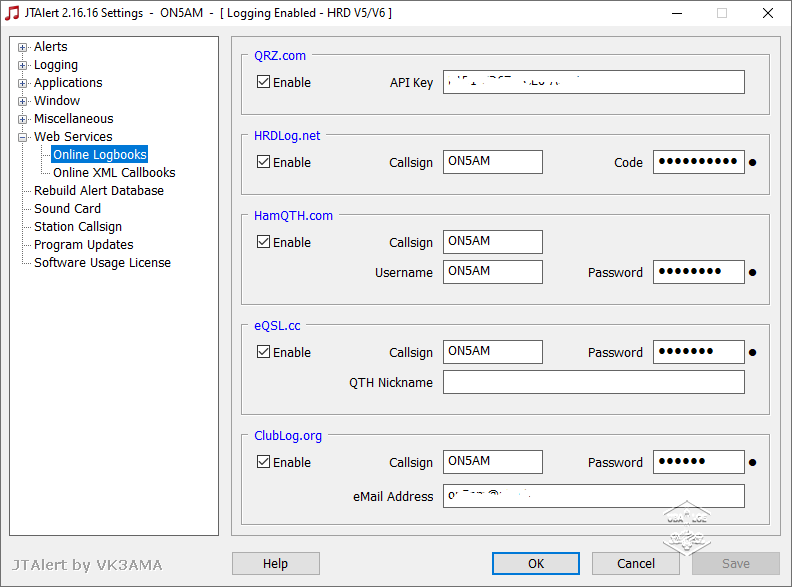The height and width of the screenshot is (587, 792).
Task: Select the Applications tree label
Action: pyautogui.click(x=68, y=83)
